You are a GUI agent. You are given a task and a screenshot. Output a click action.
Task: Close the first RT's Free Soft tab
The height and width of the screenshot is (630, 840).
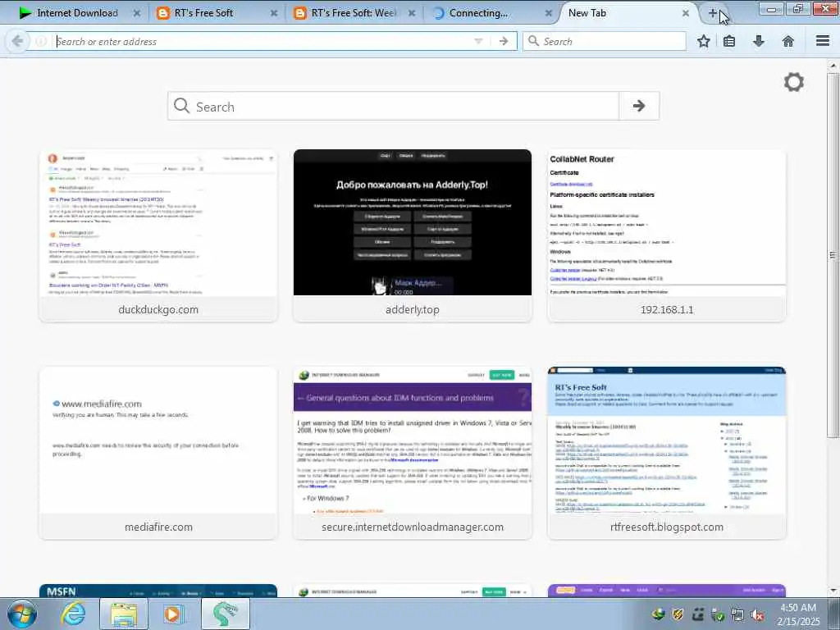click(x=274, y=13)
